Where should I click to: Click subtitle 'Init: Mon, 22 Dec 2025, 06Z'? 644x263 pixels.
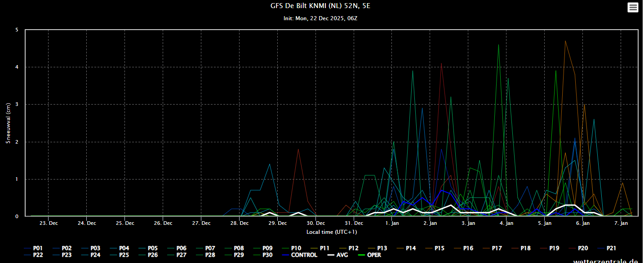click(320, 18)
